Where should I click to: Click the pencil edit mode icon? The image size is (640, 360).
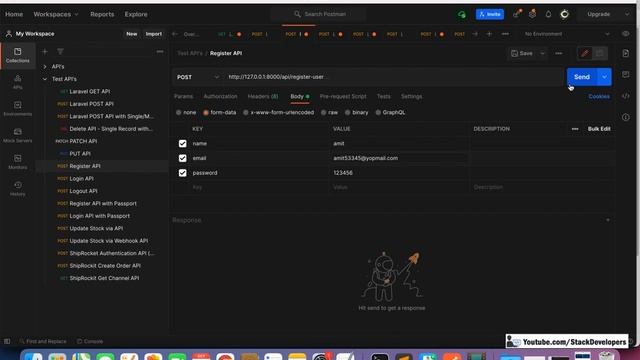point(584,53)
